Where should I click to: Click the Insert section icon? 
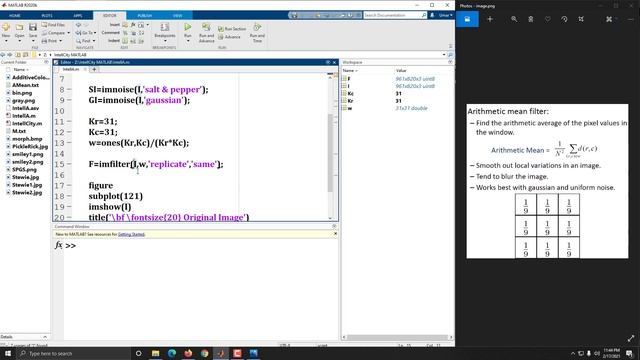125,25
